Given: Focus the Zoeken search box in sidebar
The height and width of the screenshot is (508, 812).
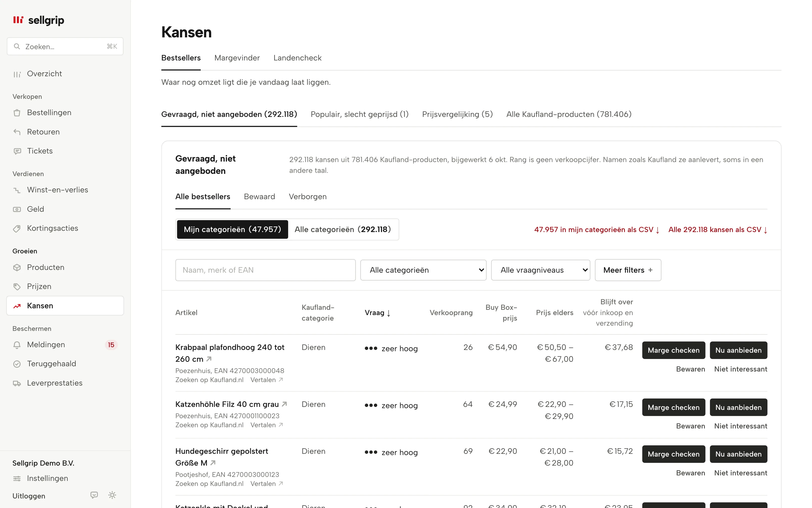Looking at the screenshot, I should [x=65, y=46].
